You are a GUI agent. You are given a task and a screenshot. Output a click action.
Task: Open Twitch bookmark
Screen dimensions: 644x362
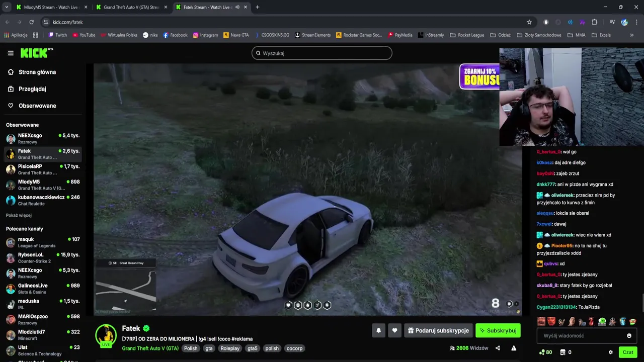(57, 35)
